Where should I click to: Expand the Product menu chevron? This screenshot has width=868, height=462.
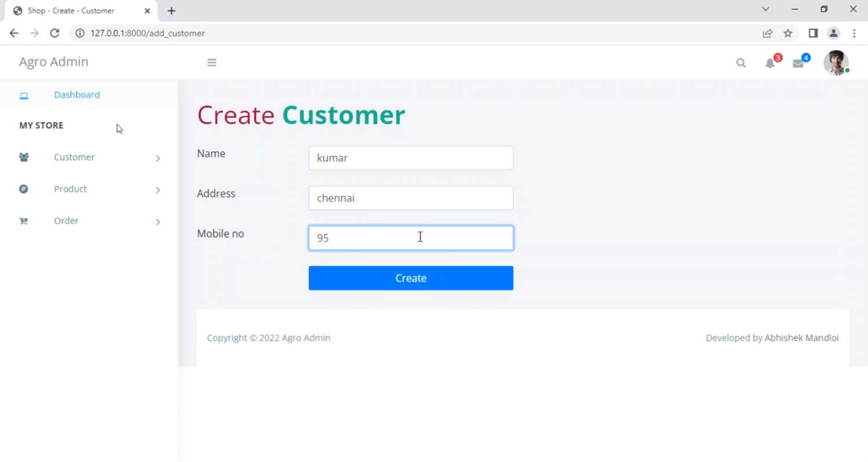click(157, 190)
